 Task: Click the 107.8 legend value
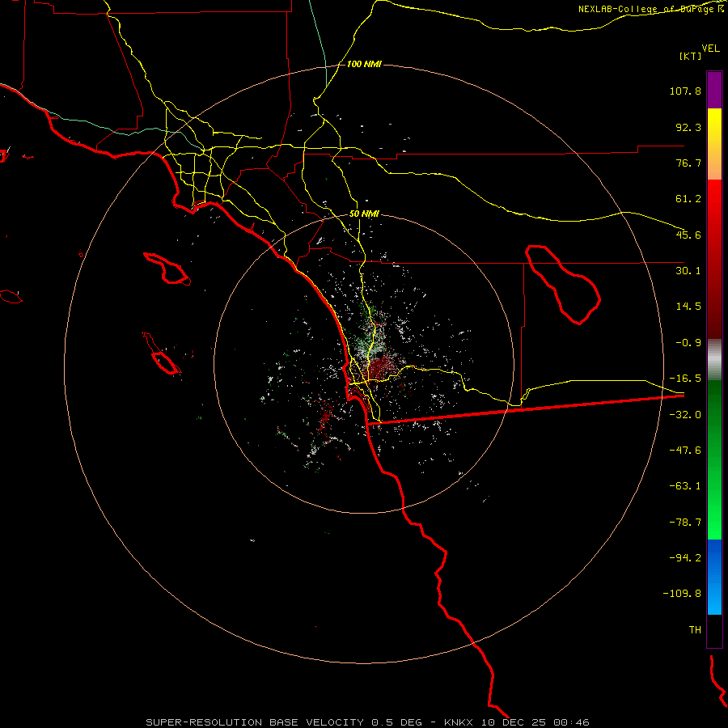pos(685,91)
